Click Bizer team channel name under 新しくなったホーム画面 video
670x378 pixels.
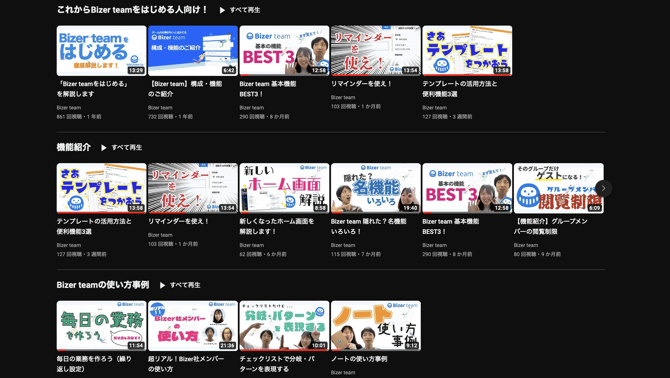(x=252, y=245)
